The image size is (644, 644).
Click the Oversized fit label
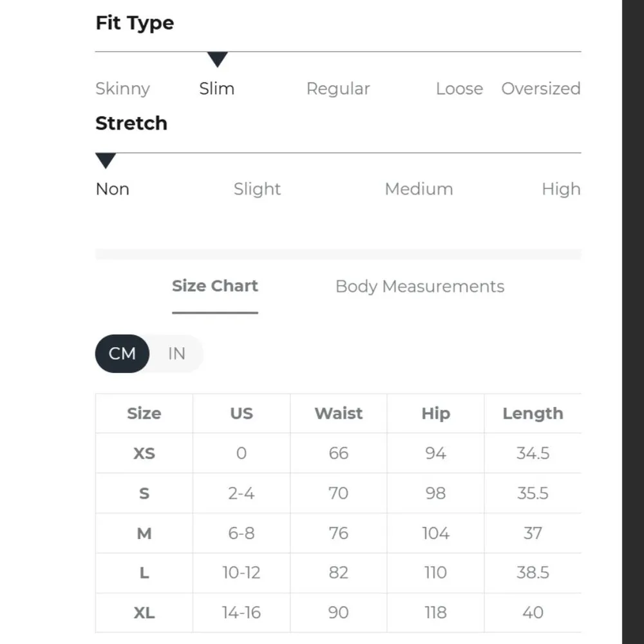541,89
